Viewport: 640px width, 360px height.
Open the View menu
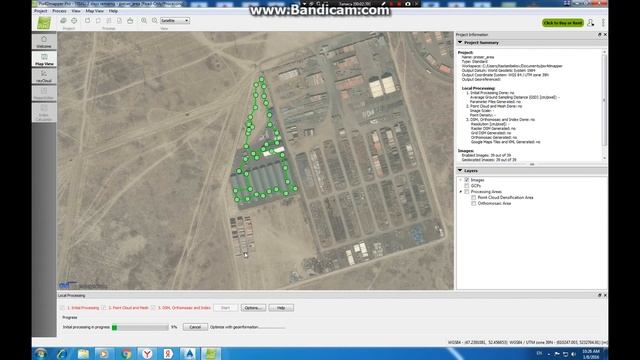pyautogui.click(x=76, y=11)
